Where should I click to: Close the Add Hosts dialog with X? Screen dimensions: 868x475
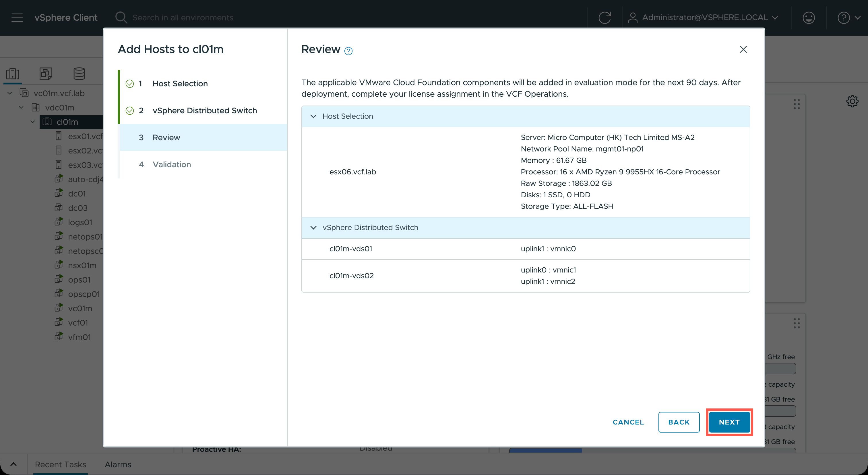coord(743,50)
